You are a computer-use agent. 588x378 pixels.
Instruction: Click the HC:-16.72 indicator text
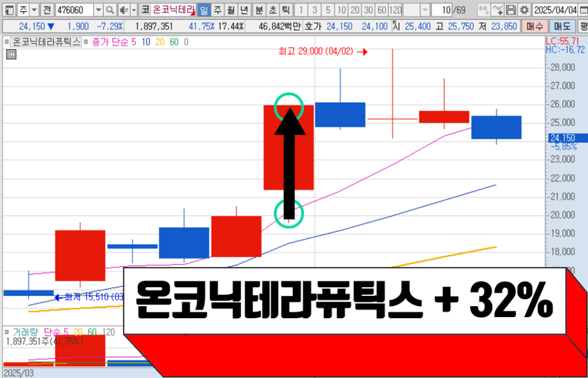pos(565,49)
